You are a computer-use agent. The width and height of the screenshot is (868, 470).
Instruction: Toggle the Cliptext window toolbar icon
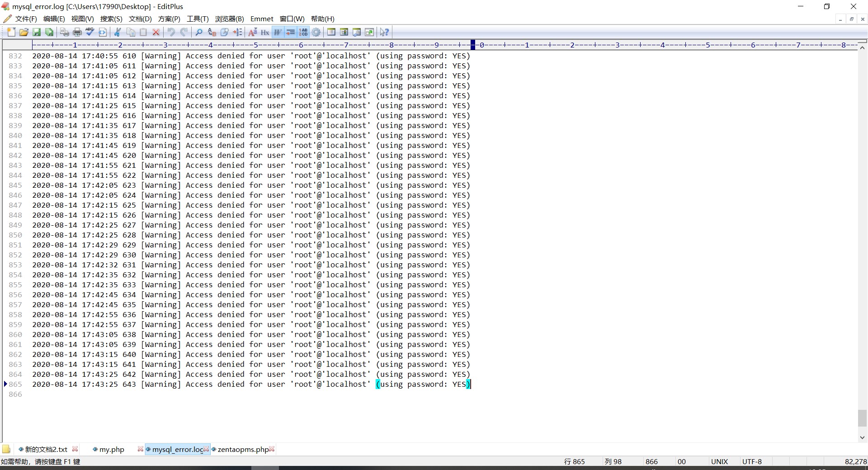(344, 32)
